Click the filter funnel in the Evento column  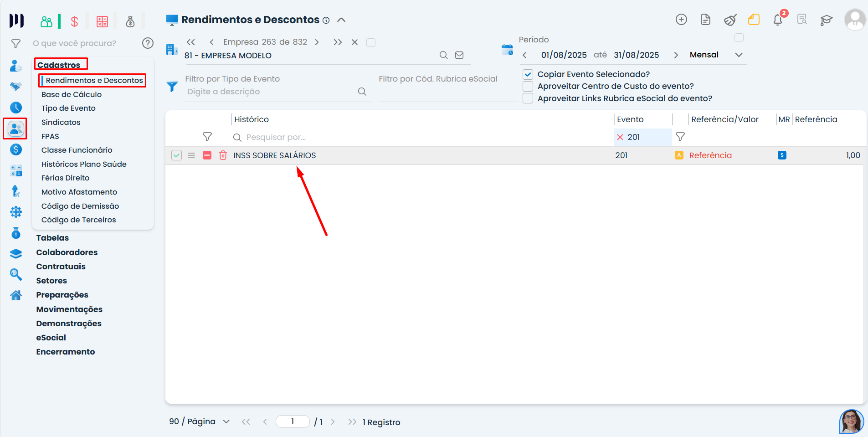tap(680, 137)
